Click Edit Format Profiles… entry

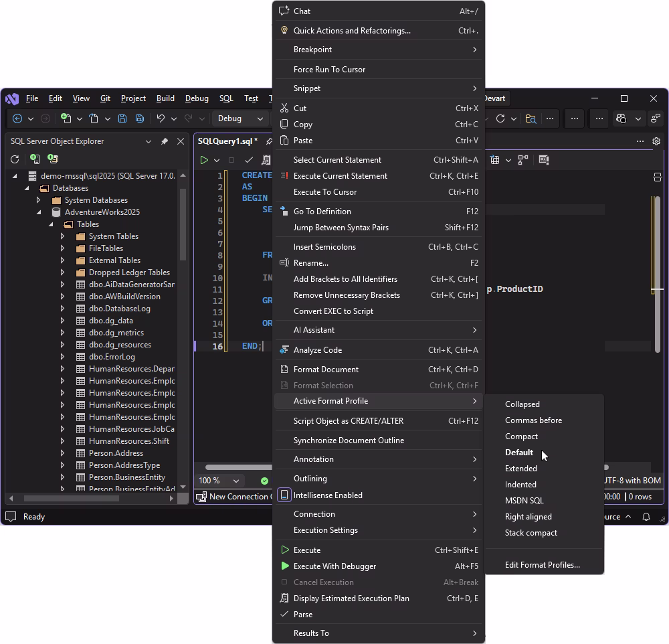click(x=543, y=565)
